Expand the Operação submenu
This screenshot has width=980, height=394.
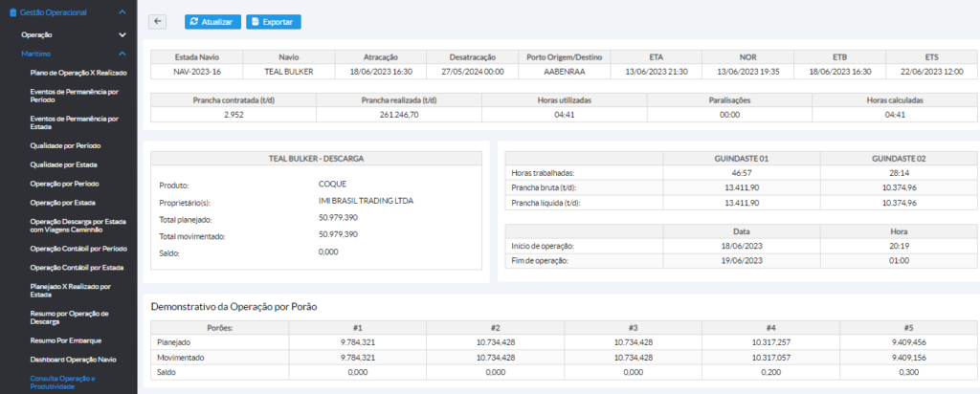tap(122, 34)
